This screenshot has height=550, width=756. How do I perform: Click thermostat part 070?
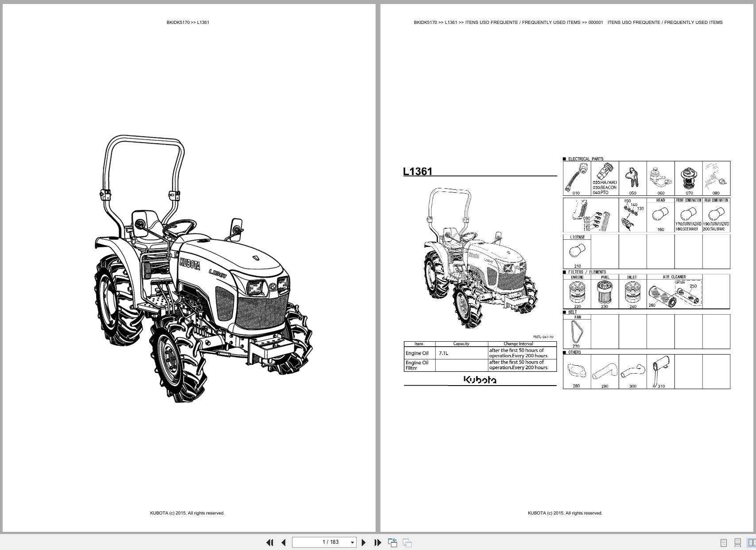coord(689,178)
